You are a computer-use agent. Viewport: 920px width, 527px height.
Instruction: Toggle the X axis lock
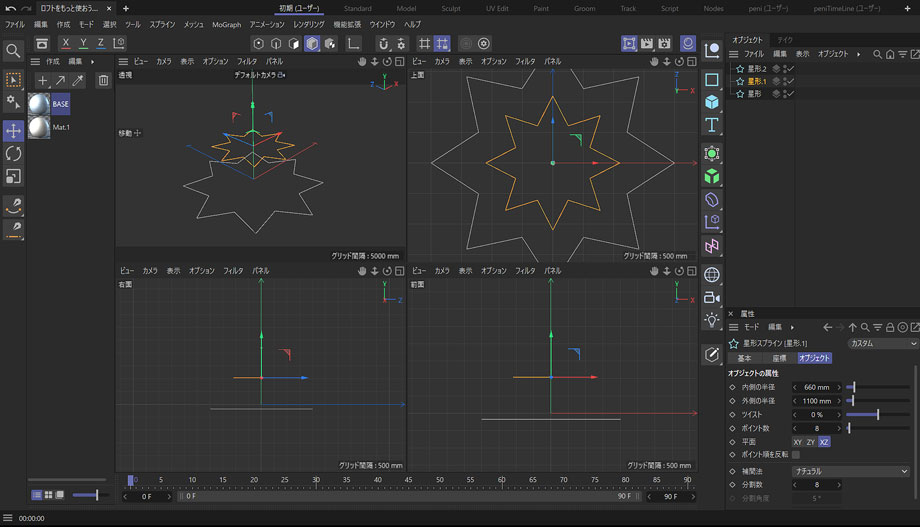[x=66, y=44]
